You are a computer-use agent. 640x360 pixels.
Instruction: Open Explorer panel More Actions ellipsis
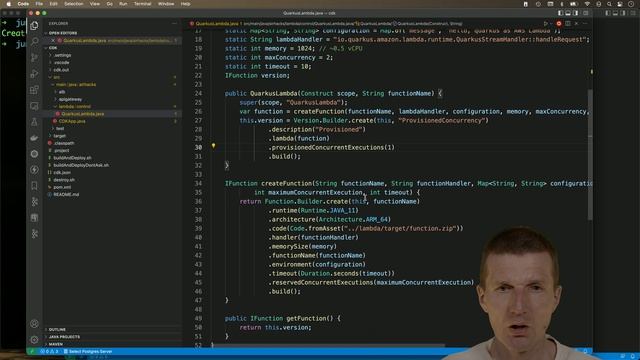coord(174,24)
